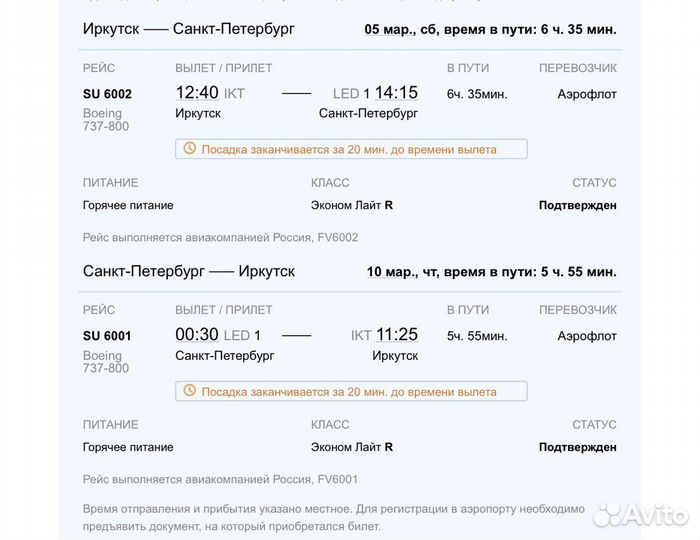Click arrival time 14:15 at LED
Image resolution: width=700 pixels, height=540 pixels.
click(396, 93)
